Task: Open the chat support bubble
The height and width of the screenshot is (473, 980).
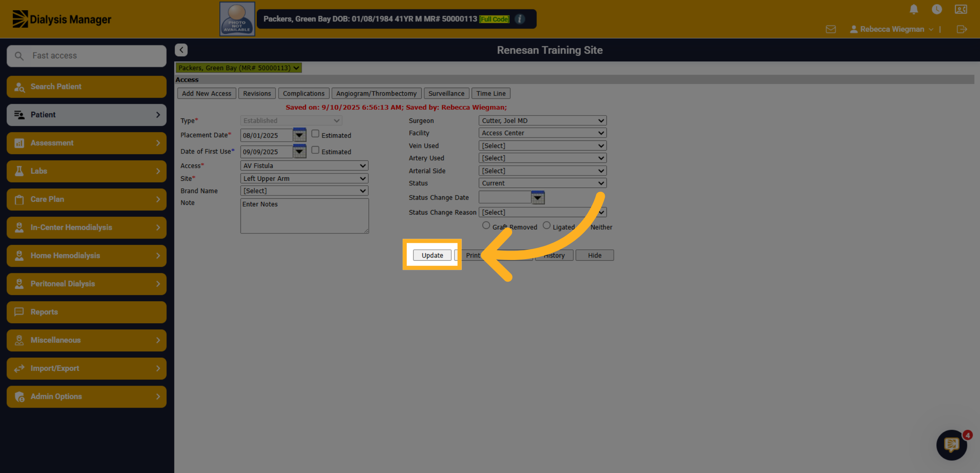Action: point(952,445)
